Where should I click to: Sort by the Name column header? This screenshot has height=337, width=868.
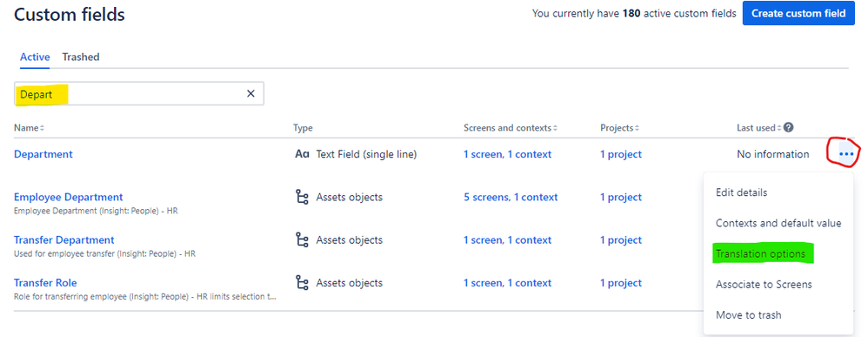(x=29, y=128)
